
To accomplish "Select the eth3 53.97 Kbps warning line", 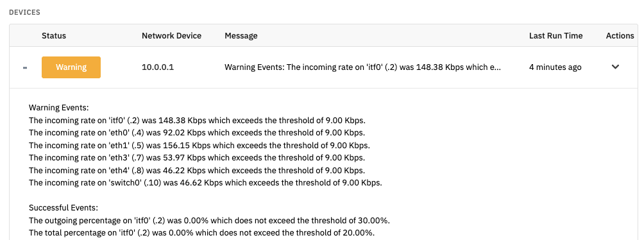I will [197, 157].
